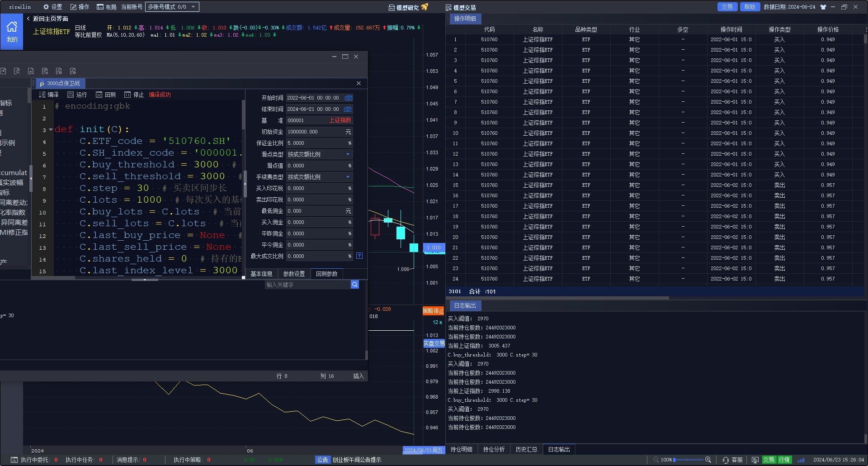
Task: Select row 1 买入 in operation table
Action: (x=655, y=39)
